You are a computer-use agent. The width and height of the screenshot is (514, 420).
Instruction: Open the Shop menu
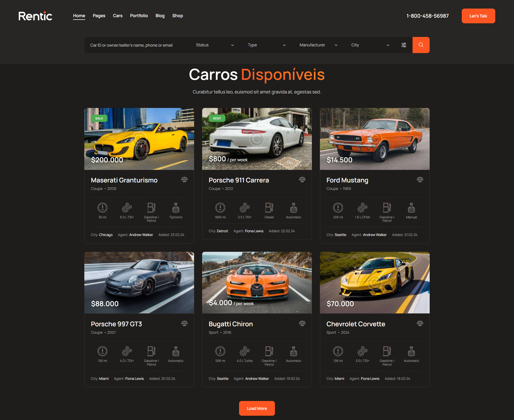tap(177, 16)
